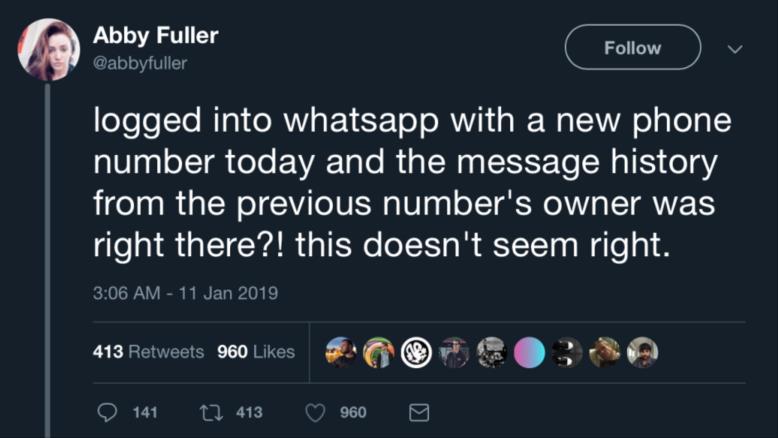Click the last liker avatar in row

pyautogui.click(x=643, y=352)
